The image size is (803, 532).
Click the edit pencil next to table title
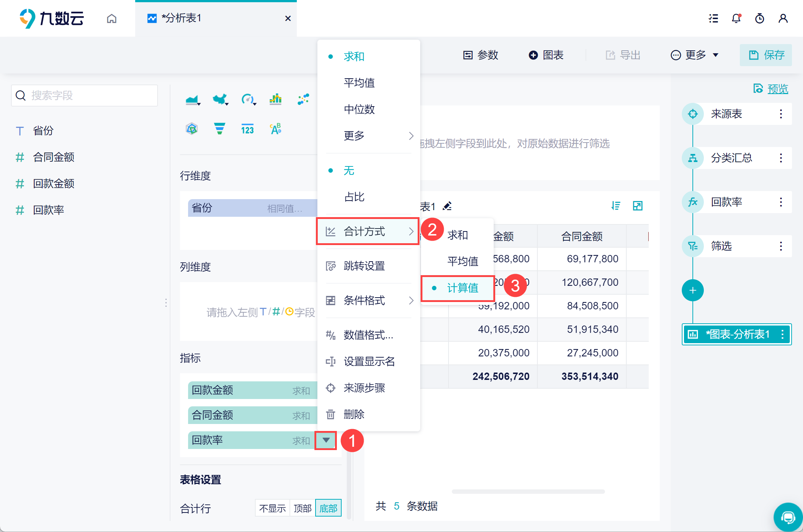(x=447, y=206)
